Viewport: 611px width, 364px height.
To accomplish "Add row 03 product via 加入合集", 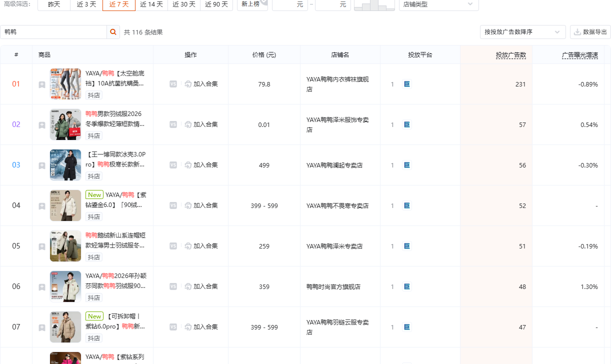I will tap(201, 165).
